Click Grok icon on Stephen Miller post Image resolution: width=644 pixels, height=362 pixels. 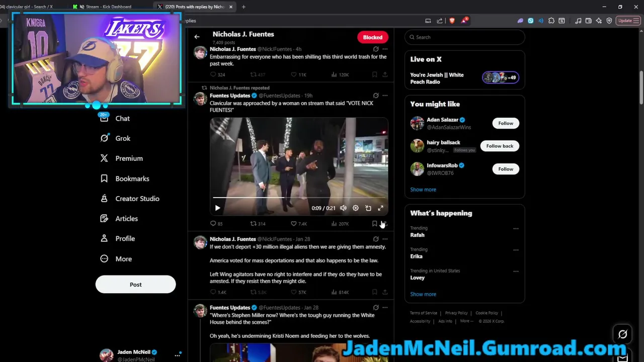coord(376,308)
